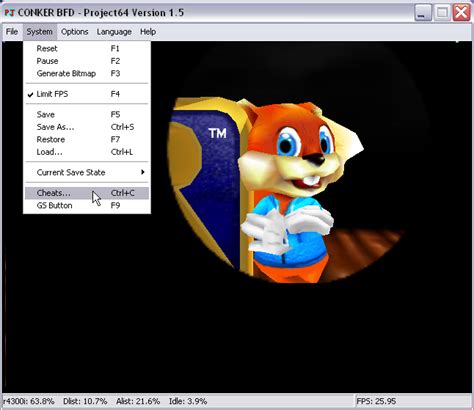Image resolution: width=474 pixels, height=410 pixels.
Task: Select Save As... menu entry
Action: (87, 127)
